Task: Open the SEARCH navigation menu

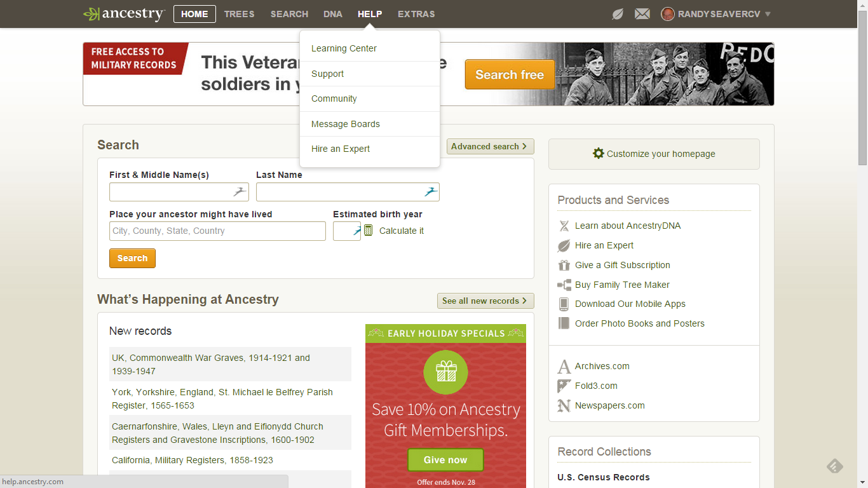Action: tap(289, 14)
